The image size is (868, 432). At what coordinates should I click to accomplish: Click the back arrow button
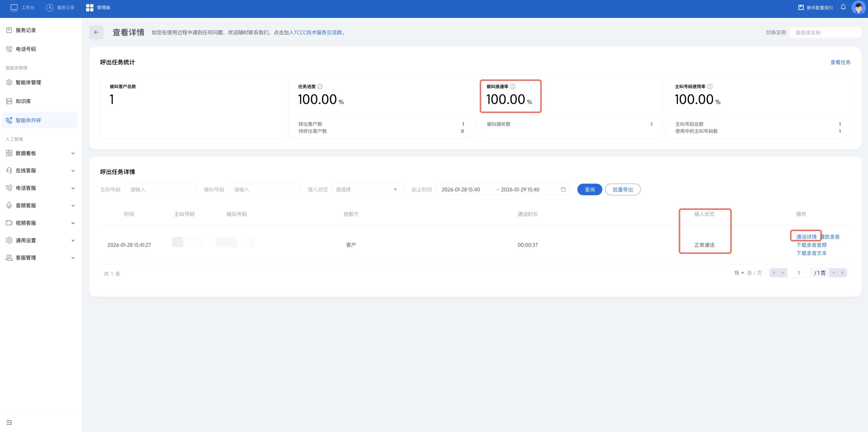[x=96, y=32]
